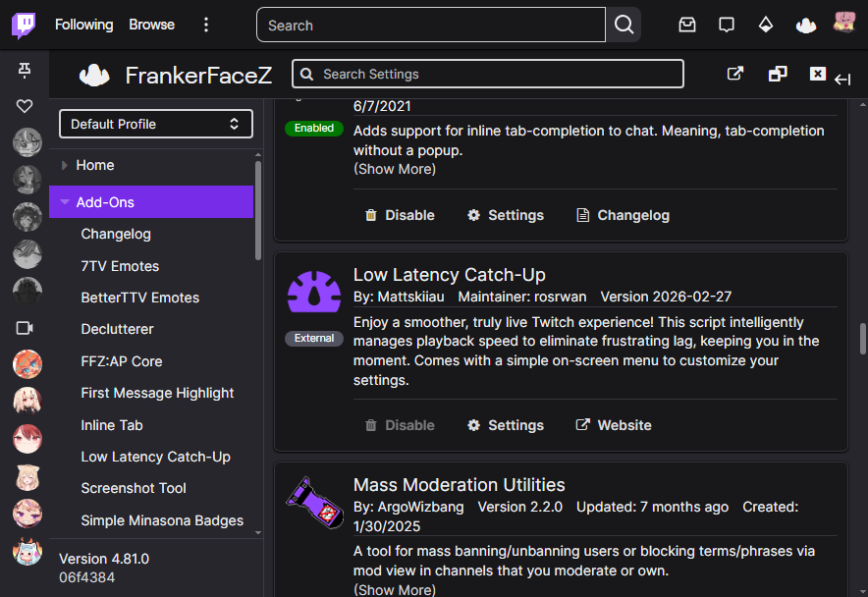This screenshot has height=597, width=868.
Task: Select 7TV Emotes menu item
Action: click(x=120, y=266)
